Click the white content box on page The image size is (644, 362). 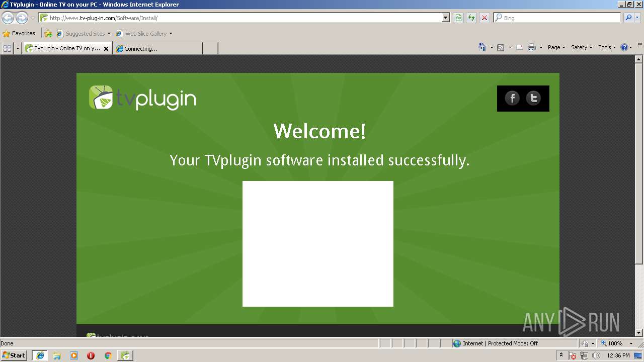[318, 244]
